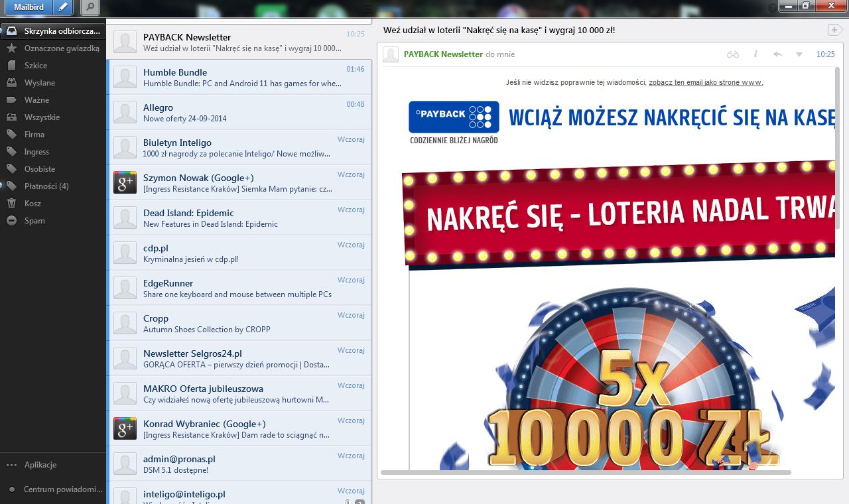Click the Google+ avatar for Konrad Wybraniec
The image size is (849, 504).
click(125, 428)
